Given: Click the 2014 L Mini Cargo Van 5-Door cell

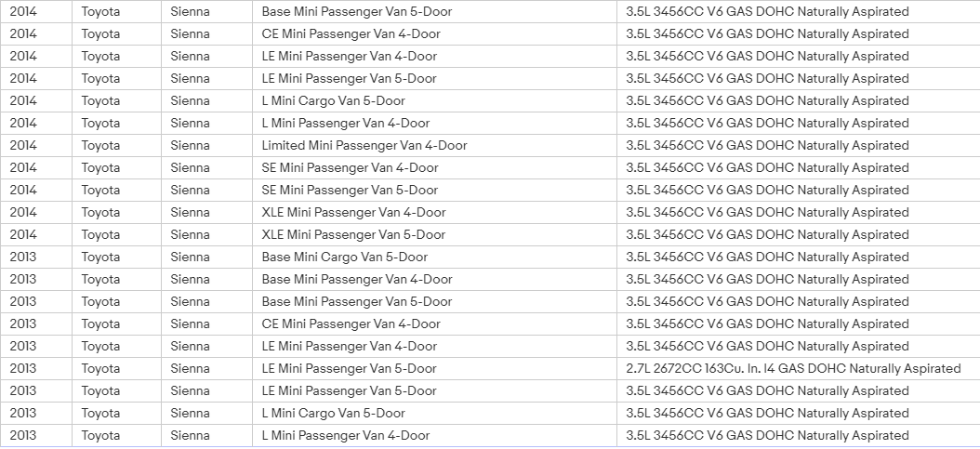Looking at the screenshot, I should [x=434, y=100].
